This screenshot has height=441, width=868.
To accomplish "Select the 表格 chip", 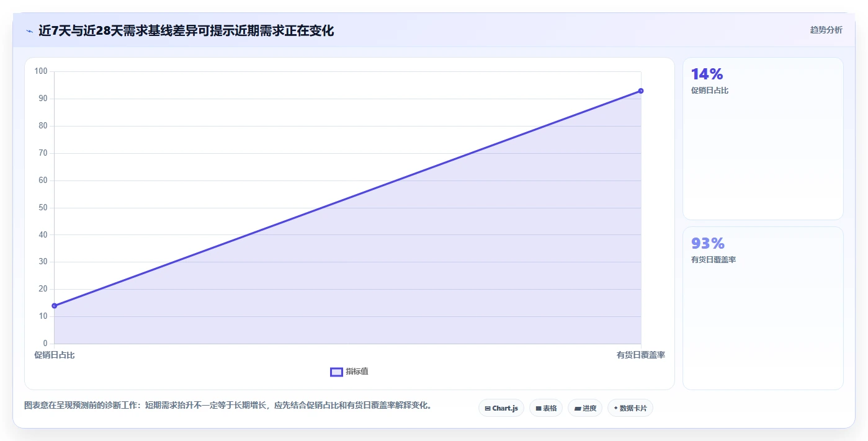I will point(546,408).
